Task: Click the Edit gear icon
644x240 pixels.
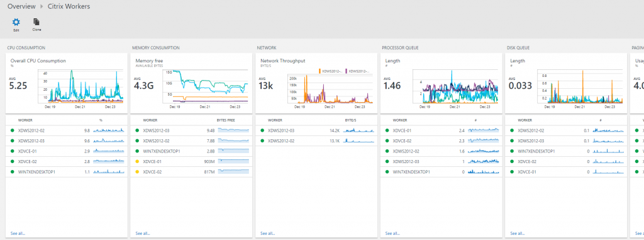Action: (16, 22)
